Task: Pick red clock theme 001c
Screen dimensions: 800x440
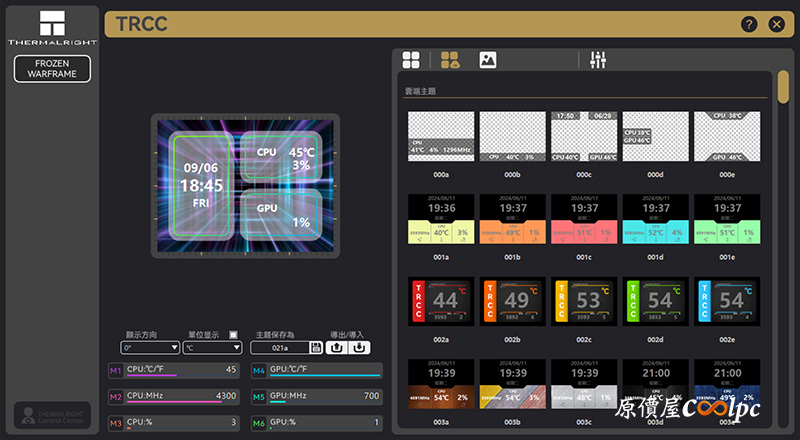Action: click(x=584, y=219)
